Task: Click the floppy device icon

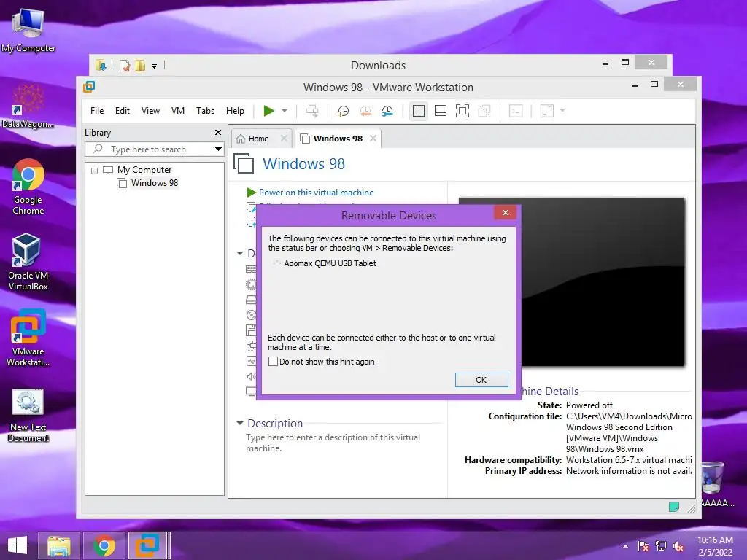Action: point(251,330)
